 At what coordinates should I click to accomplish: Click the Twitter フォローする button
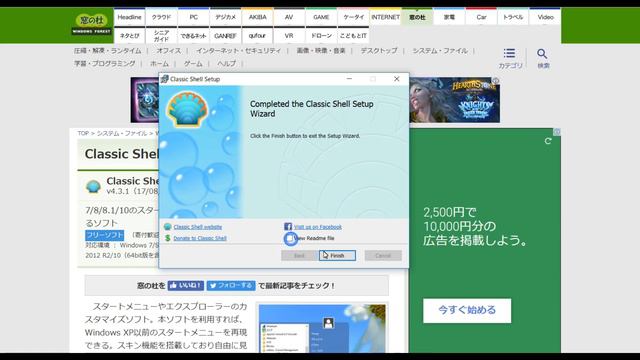click(231, 285)
